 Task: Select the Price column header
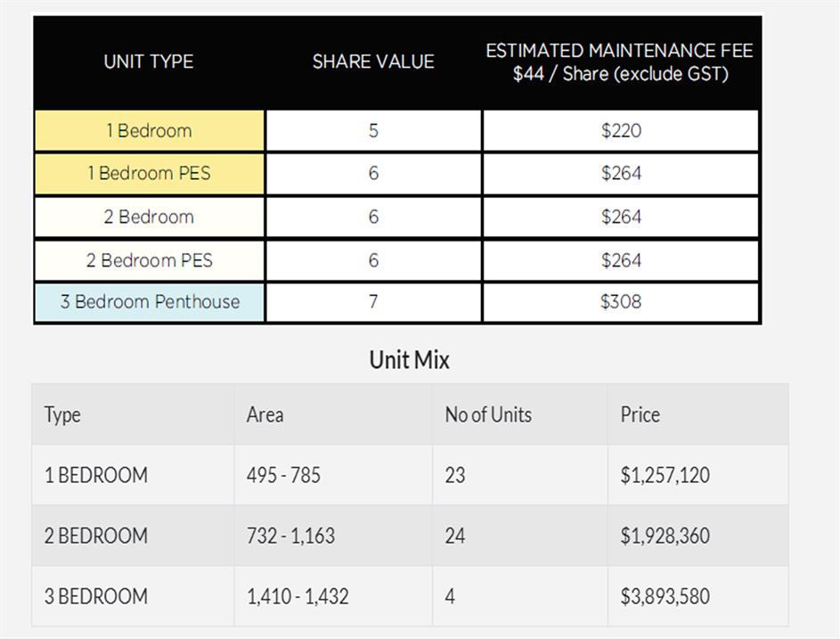click(x=640, y=414)
